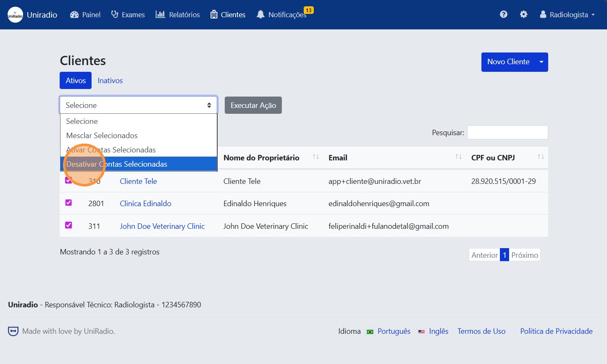Open settings gear icon
Screen dimensions: 607x364
(x=523, y=15)
